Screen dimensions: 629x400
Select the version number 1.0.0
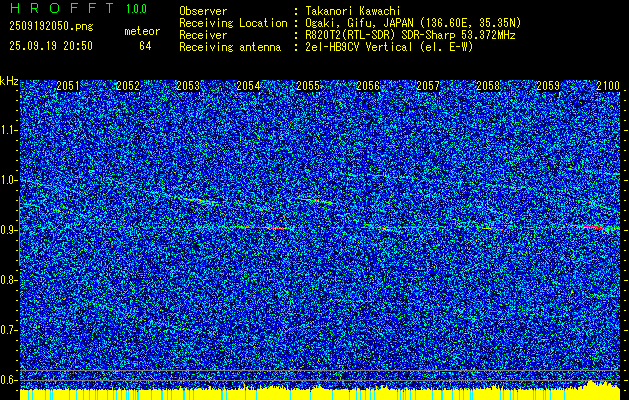(136, 9)
